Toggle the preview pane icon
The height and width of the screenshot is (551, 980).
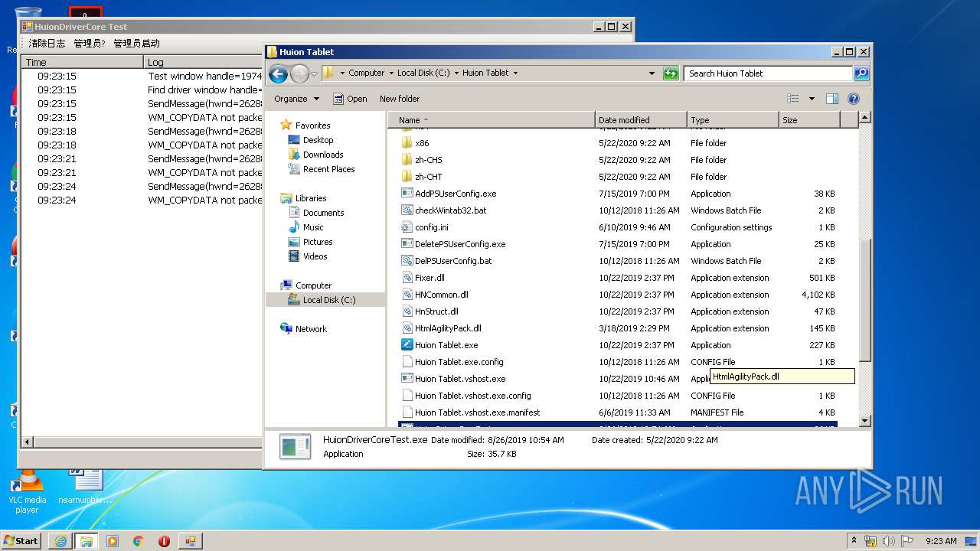coord(832,99)
